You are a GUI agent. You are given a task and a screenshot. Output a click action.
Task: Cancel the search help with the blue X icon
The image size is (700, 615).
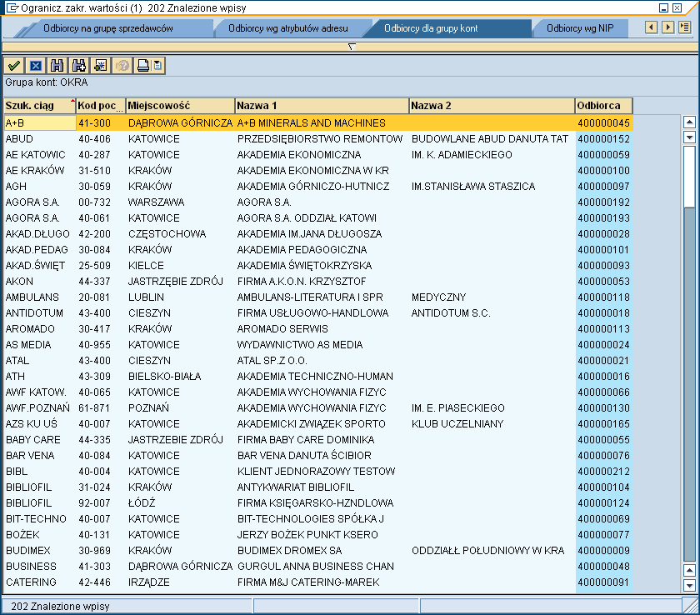(36, 66)
